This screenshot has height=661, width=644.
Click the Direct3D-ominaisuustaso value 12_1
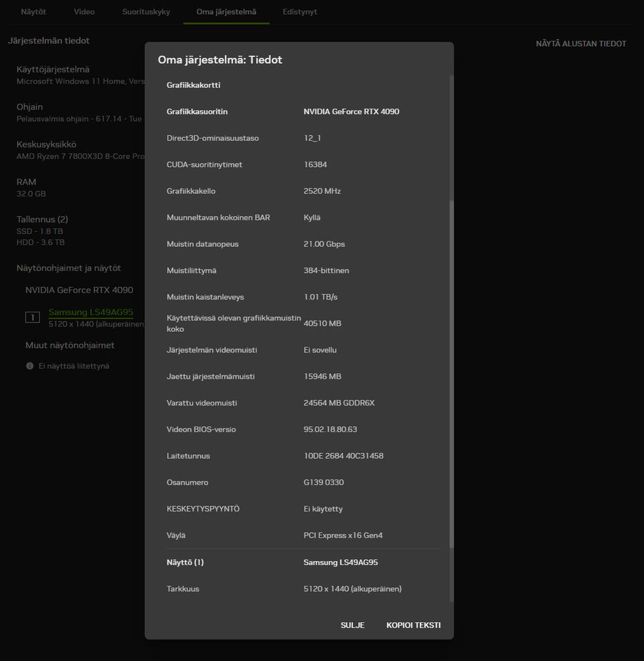pyautogui.click(x=312, y=138)
